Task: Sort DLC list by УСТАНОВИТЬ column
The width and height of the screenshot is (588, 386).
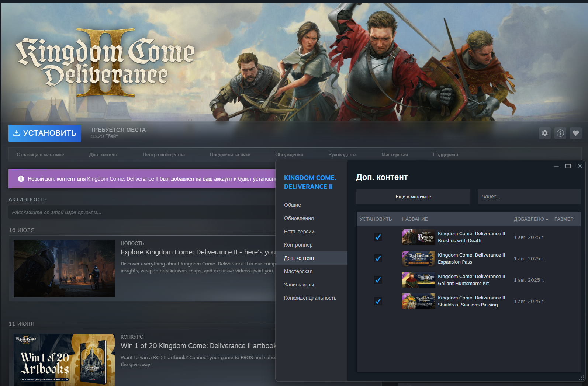Action: click(x=376, y=219)
